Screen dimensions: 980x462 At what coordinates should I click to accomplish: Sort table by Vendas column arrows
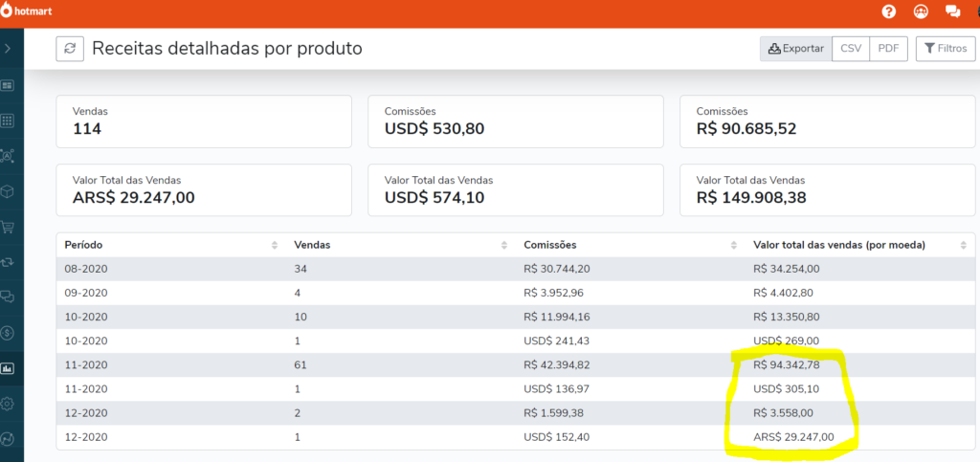click(503, 246)
